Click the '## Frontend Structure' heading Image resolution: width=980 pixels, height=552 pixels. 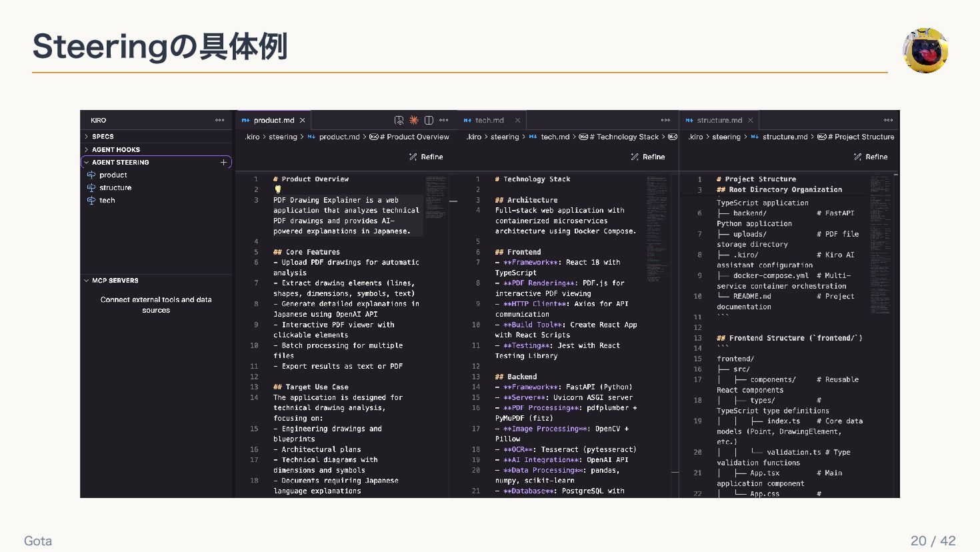[789, 339]
